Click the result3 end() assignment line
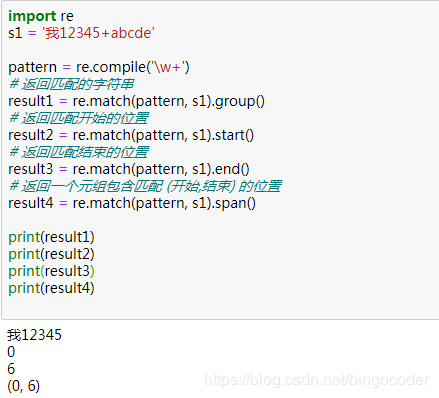The image size is (439, 398). (129, 169)
